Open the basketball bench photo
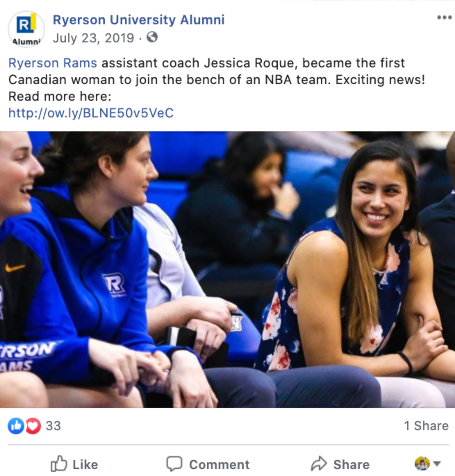Viewport: 455px width, 476px height. (228, 269)
